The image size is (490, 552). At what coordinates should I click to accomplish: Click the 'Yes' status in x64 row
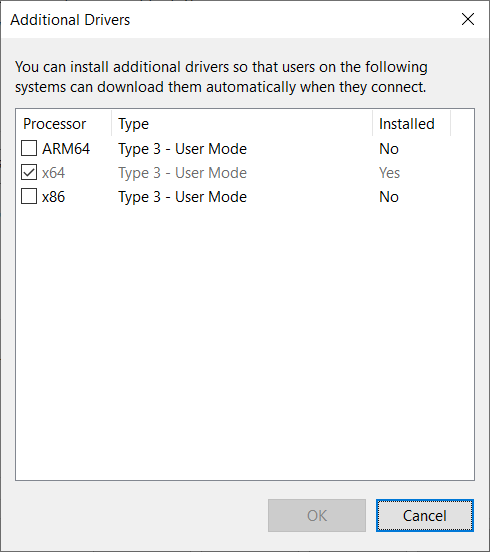[389, 173]
